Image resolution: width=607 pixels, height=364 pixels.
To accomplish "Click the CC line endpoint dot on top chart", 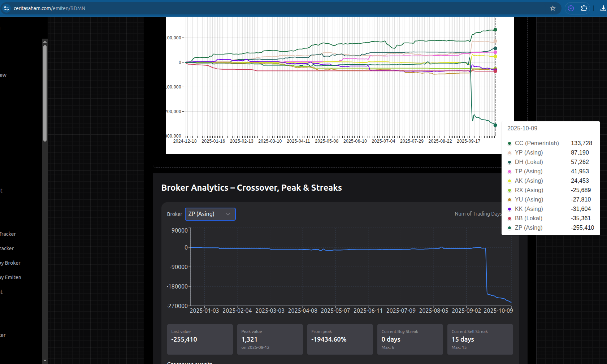I will click(x=495, y=30).
